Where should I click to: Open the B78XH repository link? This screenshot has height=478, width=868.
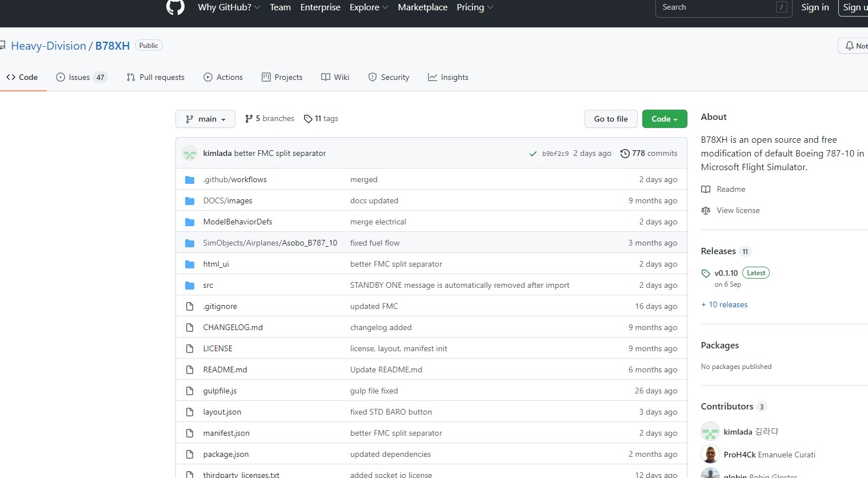[113, 46]
